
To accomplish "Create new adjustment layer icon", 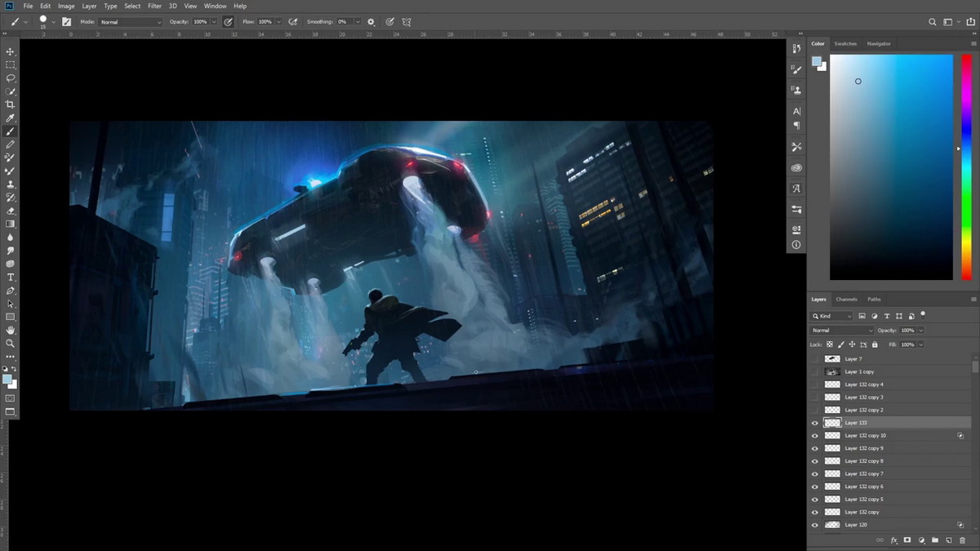I will (921, 540).
